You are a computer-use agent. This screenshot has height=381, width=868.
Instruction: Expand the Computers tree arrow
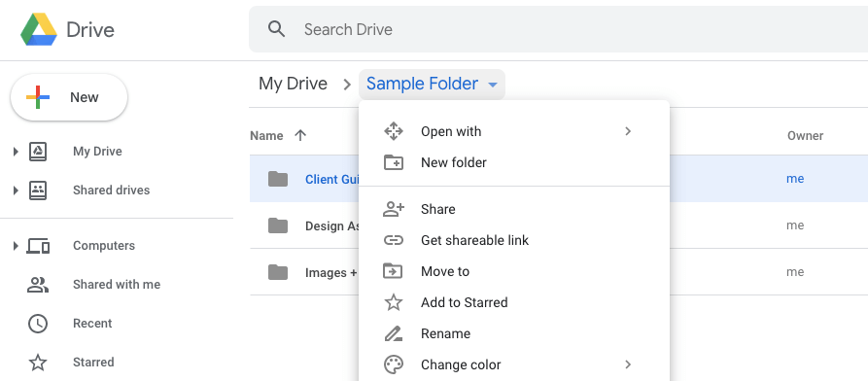(x=16, y=245)
